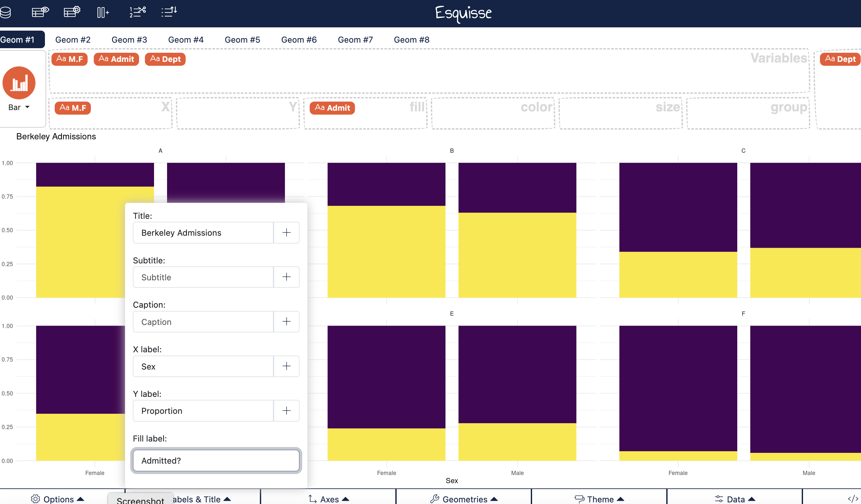Switch to the Geom #2 tab

coord(73,40)
